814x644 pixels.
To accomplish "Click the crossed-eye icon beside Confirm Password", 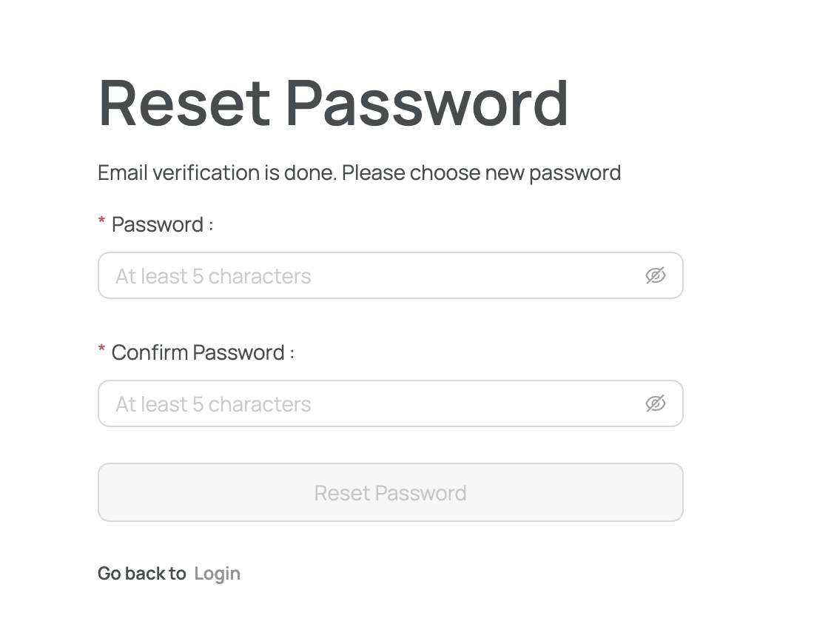I will click(656, 403).
